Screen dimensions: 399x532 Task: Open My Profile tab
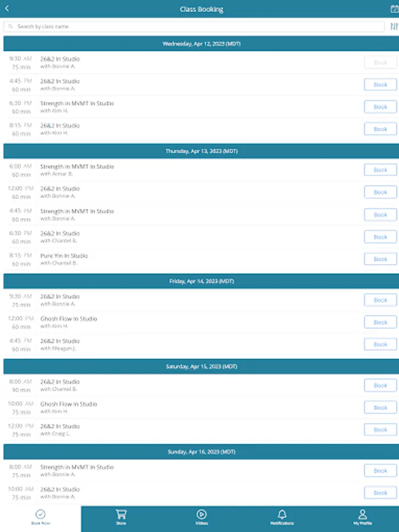362,517
